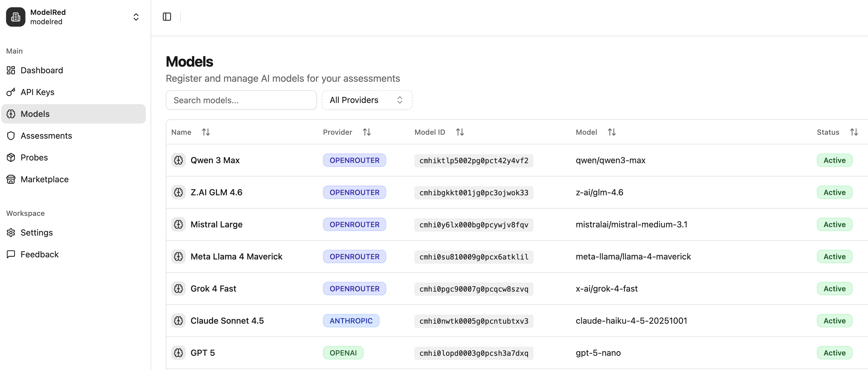Screen dimensions: 868x370
Task: Click the ANTHROPIC badge on Claude Sonnet 4.5
Action: (351, 320)
